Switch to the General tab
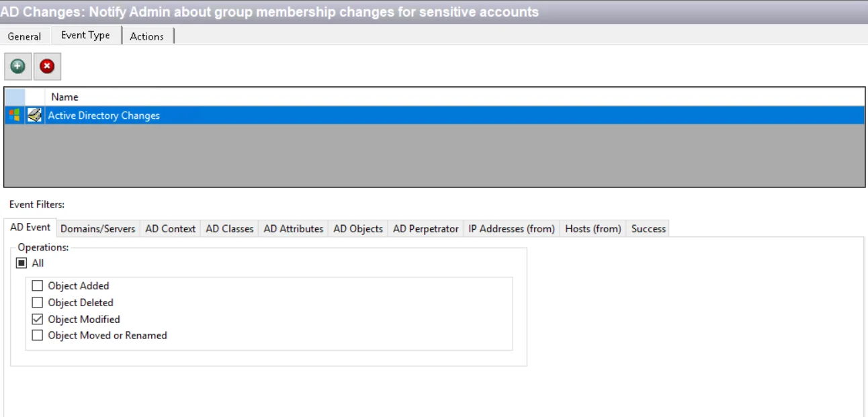 point(24,36)
